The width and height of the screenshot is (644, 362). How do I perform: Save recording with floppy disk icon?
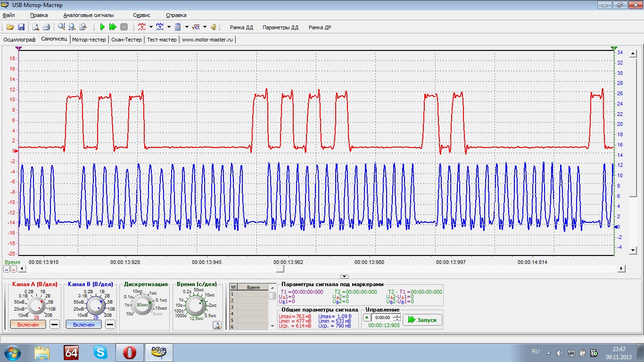(21, 27)
